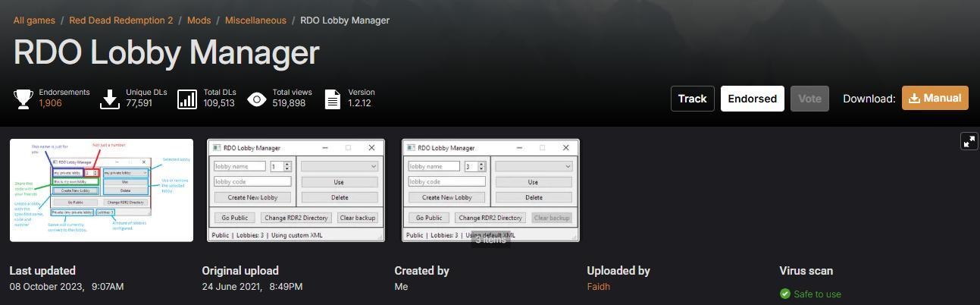This screenshot has width=980, height=305.
Task: Click the Endorsements trophy icon
Action: coord(23,99)
